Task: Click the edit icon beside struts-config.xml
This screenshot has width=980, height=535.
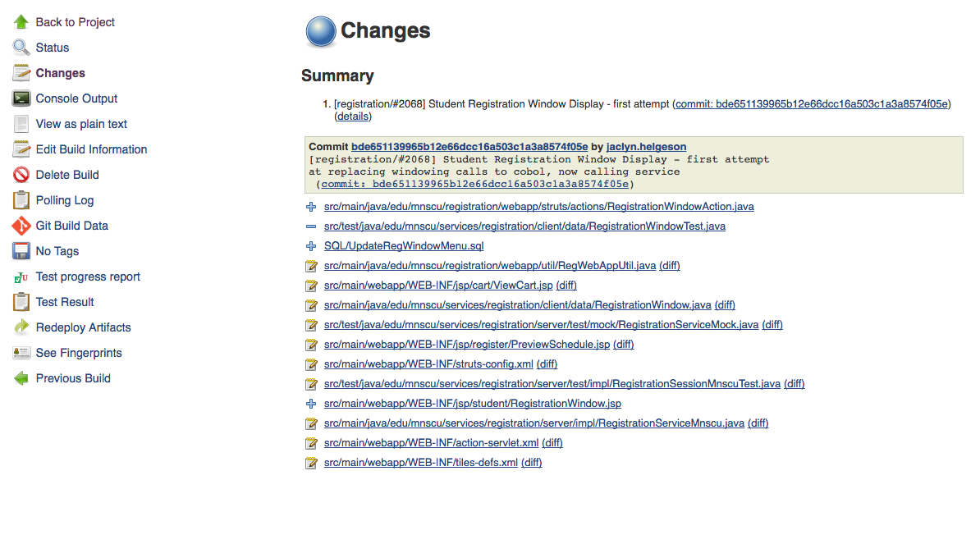Action: (311, 364)
